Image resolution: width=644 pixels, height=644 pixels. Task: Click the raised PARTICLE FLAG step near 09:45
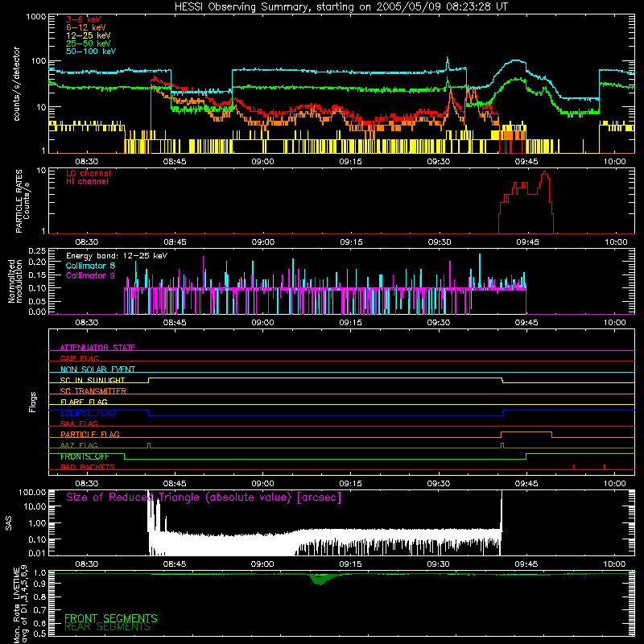[526, 432]
